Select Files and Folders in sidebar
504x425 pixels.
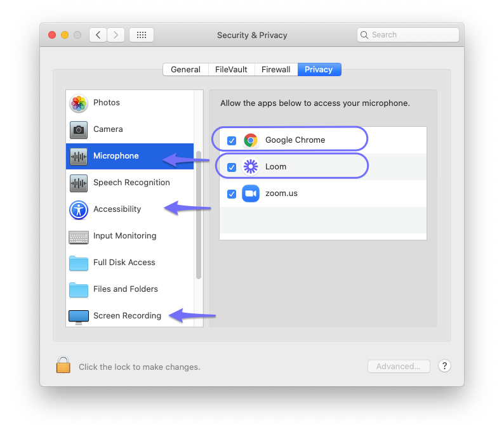click(x=125, y=289)
